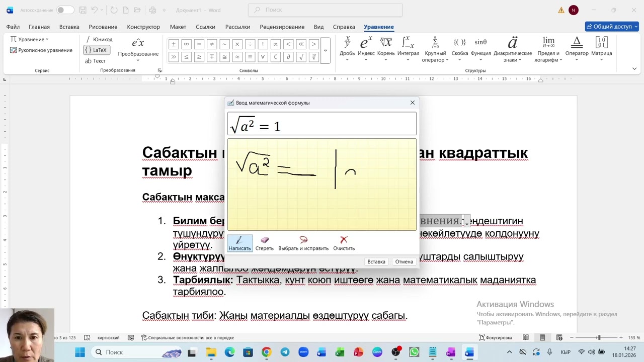
Task: Choose the Select and Correct lasso tool
Action: (x=303, y=243)
